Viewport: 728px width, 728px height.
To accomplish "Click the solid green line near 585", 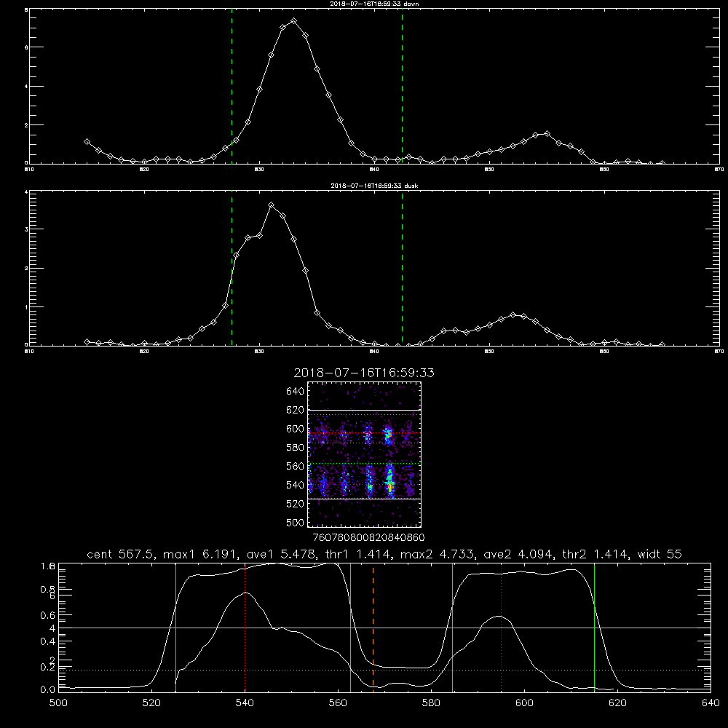I will tap(452, 627).
